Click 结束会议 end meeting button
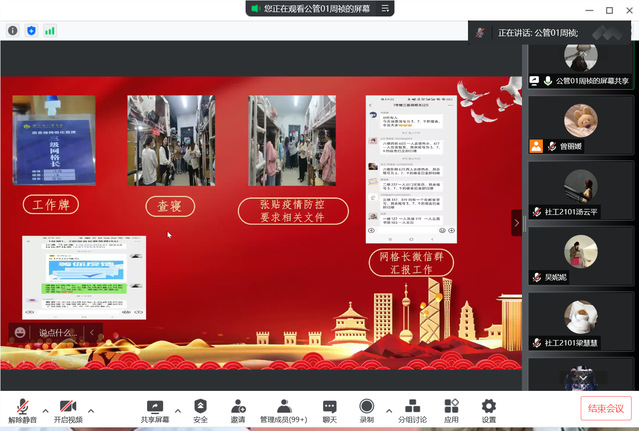The image size is (639, 431). 607,408
